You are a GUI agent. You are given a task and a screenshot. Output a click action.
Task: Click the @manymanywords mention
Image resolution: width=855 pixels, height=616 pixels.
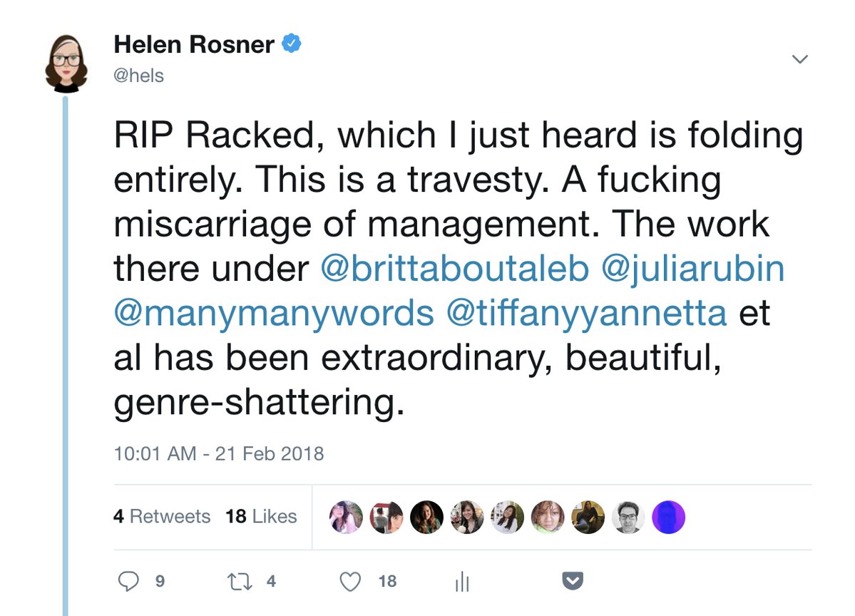click(274, 312)
